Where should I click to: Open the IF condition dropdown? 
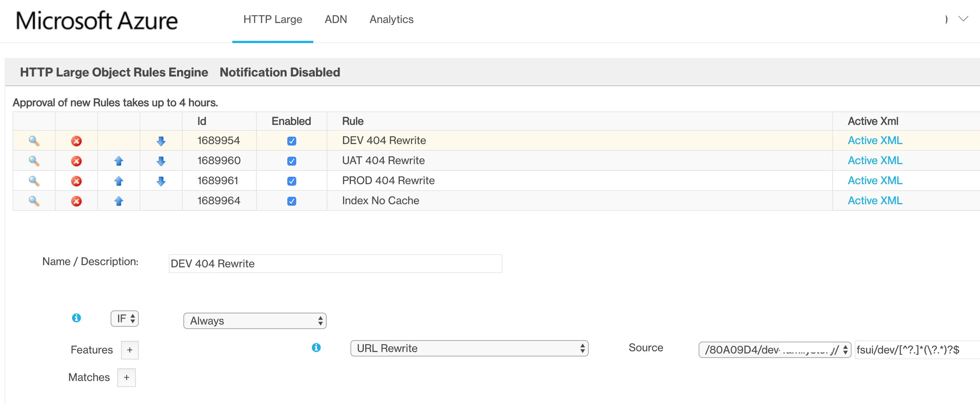pyautogui.click(x=125, y=318)
